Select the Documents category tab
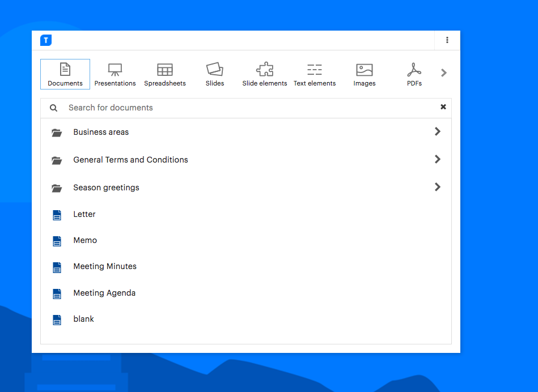538x392 pixels. point(65,74)
